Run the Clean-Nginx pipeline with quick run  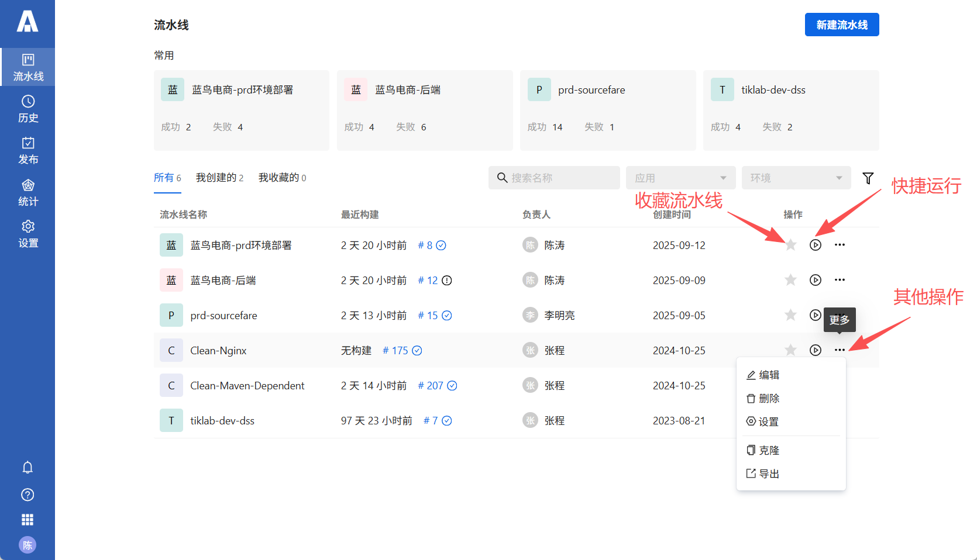pyautogui.click(x=815, y=350)
